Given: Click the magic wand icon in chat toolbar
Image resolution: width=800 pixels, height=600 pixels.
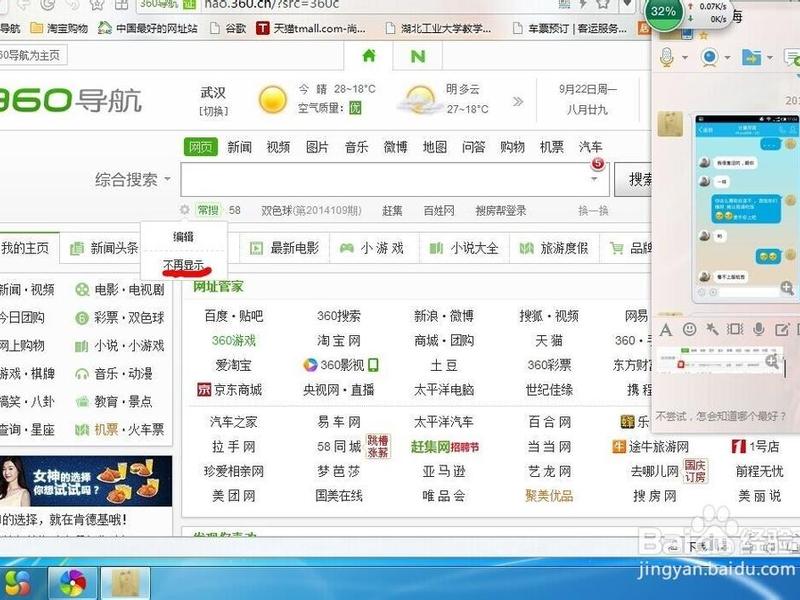Looking at the screenshot, I should 712,329.
